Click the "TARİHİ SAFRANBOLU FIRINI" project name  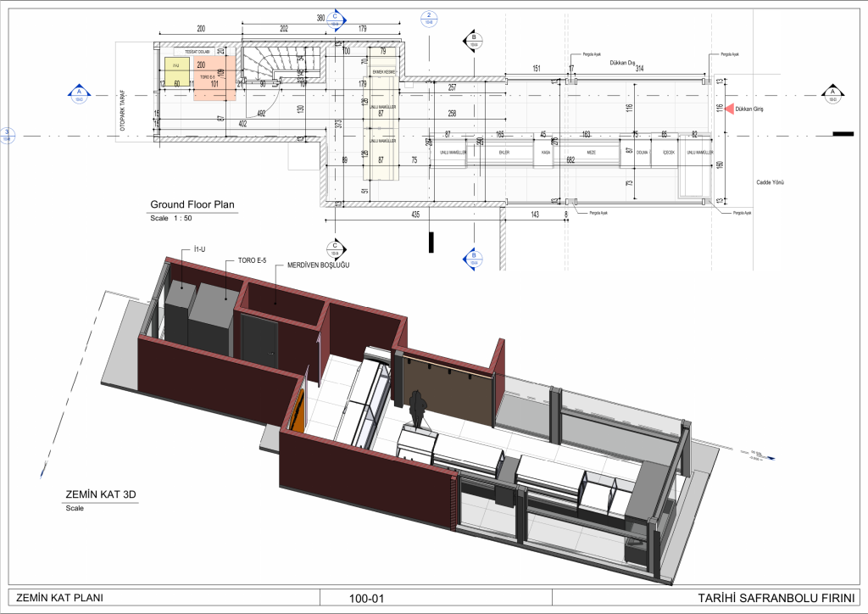tap(776, 598)
